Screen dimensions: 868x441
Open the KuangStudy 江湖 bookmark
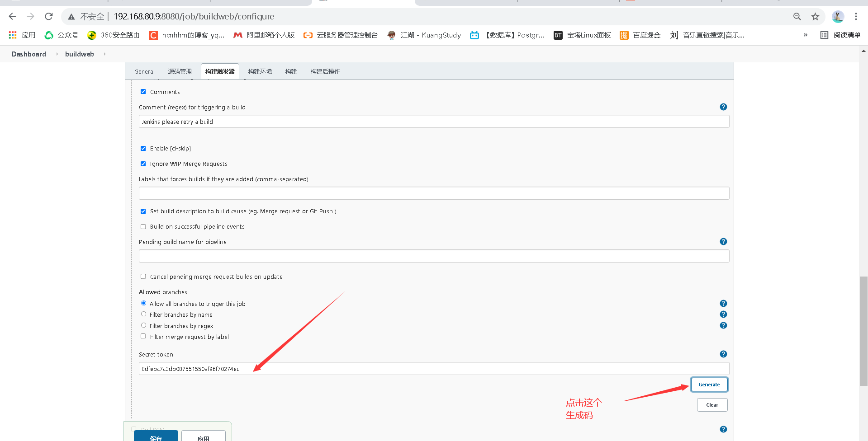[423, 35]
